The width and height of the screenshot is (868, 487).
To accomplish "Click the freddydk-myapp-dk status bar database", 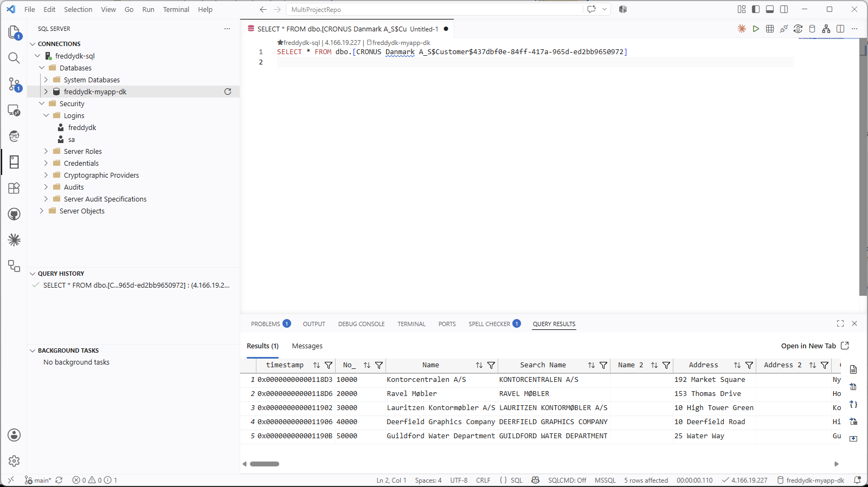I will point(811,480).
